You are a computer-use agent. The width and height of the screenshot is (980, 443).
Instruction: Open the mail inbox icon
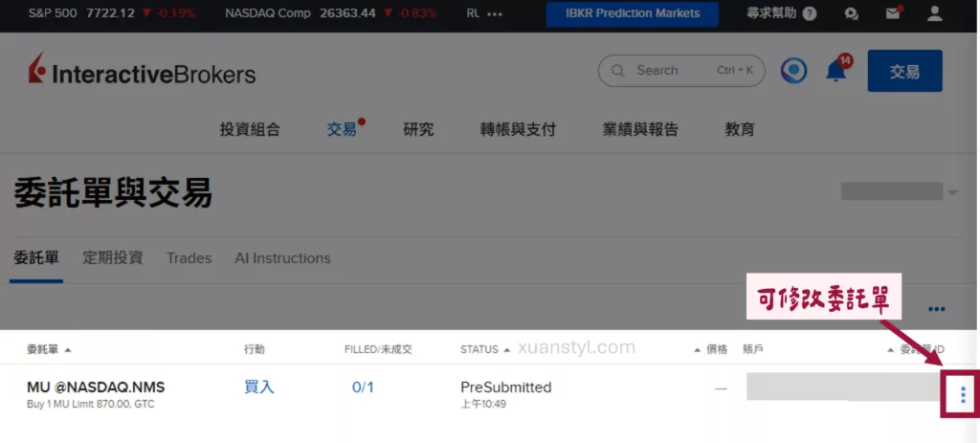click(x=893, y=13)
